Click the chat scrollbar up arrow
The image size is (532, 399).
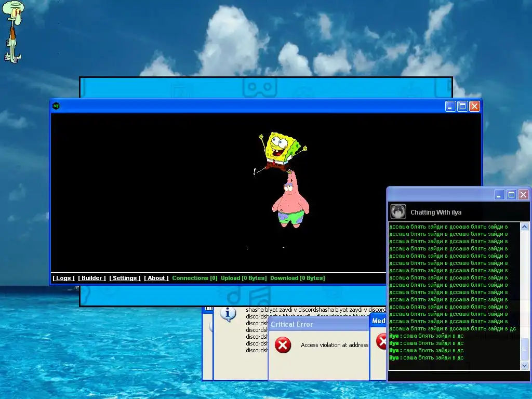click(x=525, y=227)
